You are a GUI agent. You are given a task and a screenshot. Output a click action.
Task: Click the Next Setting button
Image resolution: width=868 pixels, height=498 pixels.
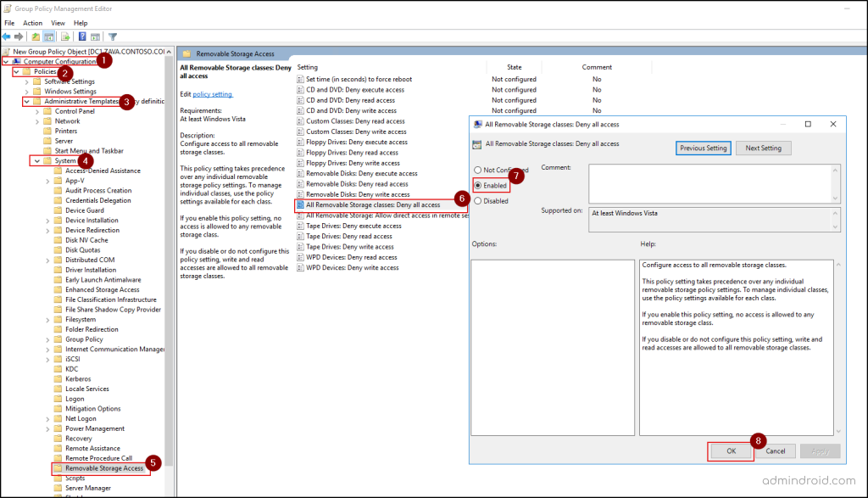pyautogui.click(x=762, y=148)
